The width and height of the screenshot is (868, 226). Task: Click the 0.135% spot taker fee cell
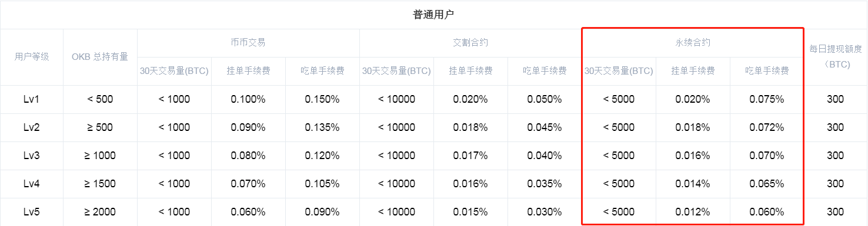pos(322,127)
